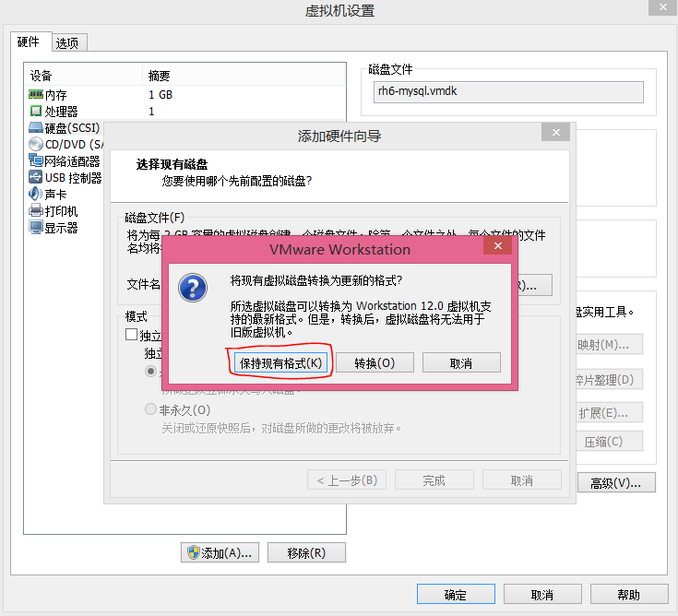The height and width of the screenshot is (616, 678).
Task: Keep existing format (保持现有格式) button
Action: point(280,362)
